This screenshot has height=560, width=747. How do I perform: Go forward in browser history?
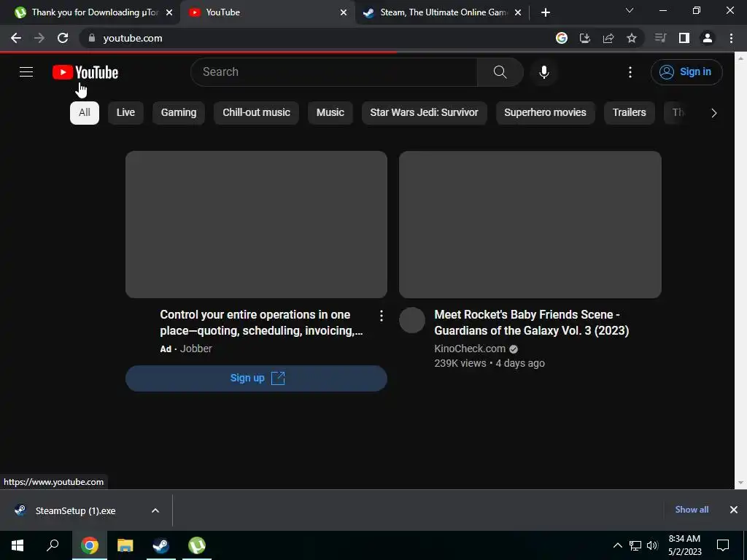click(x=39, y=38)
